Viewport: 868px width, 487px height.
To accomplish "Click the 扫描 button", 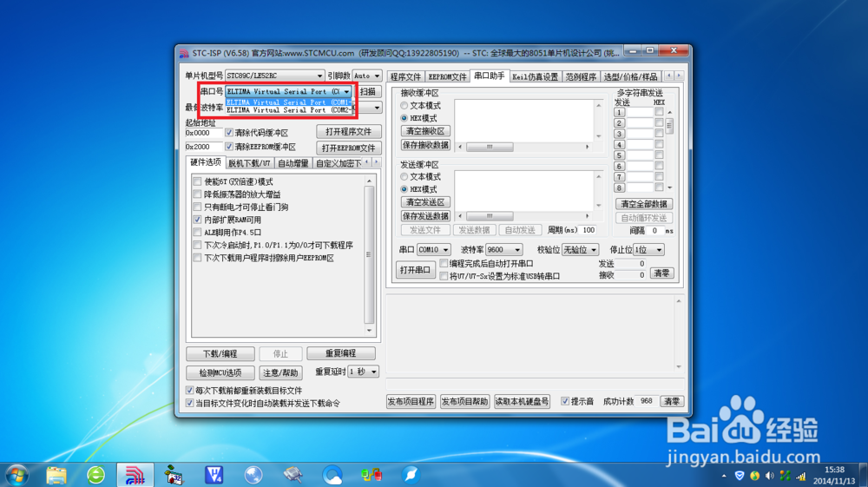I will point(367,91).
